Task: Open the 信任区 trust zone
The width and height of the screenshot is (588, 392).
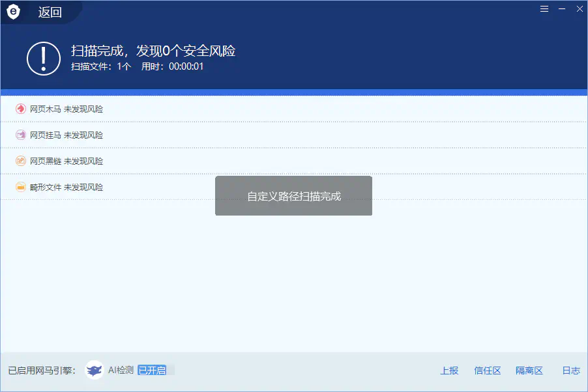Action: click(x=487, y=370)
